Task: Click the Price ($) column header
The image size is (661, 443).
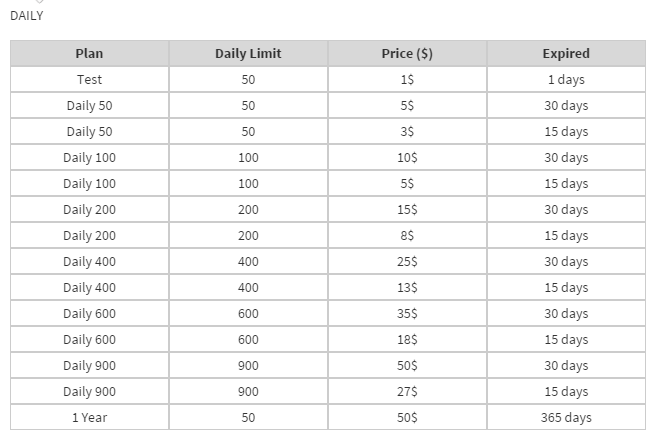Action: (x=407, y=54)
